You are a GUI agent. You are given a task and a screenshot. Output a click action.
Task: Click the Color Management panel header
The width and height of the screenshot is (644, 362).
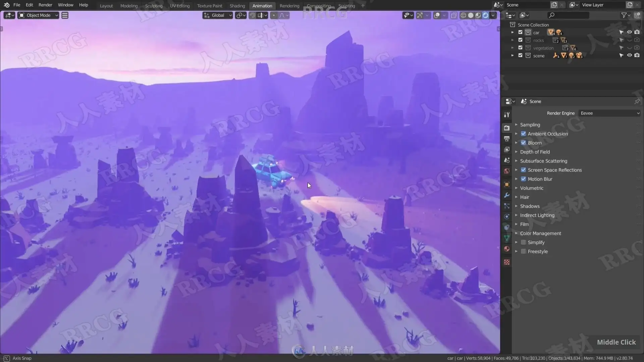pyautogui.click(x=540, y=233)
